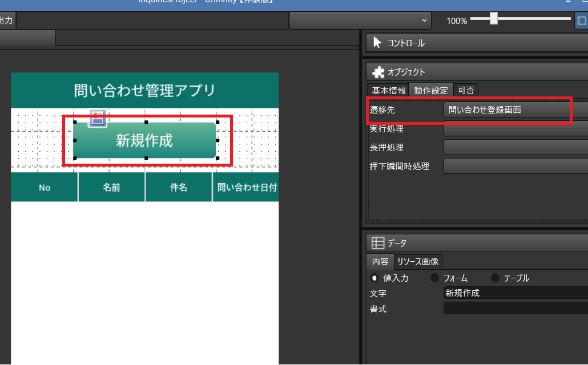Click the table grid icon beside データ

(377, 243)
